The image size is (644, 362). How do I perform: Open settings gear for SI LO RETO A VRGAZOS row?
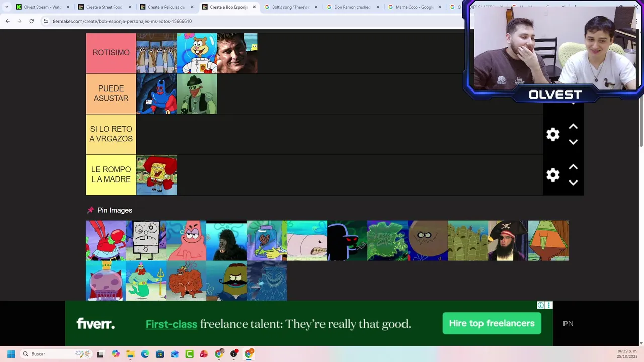tap(553, 134)
